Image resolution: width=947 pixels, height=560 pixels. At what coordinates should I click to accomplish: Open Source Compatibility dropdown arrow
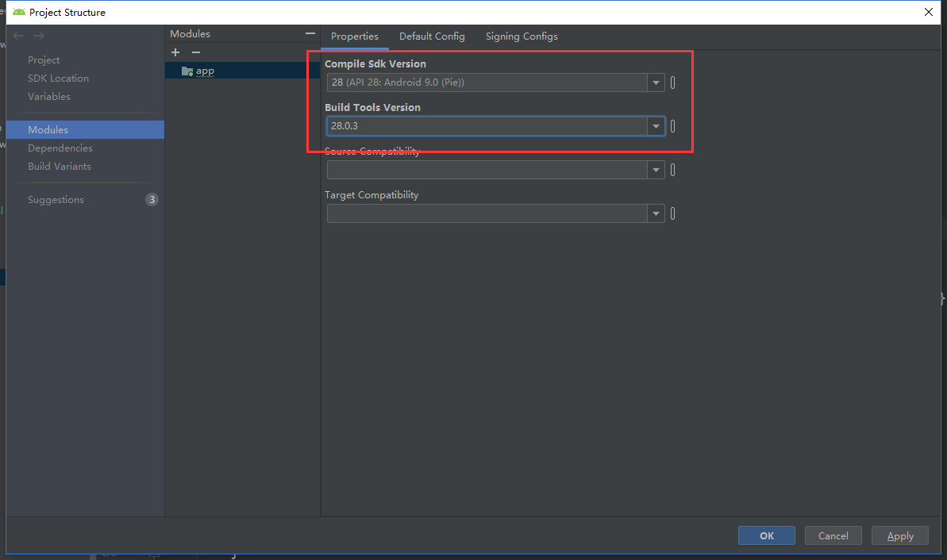point(656,171)
